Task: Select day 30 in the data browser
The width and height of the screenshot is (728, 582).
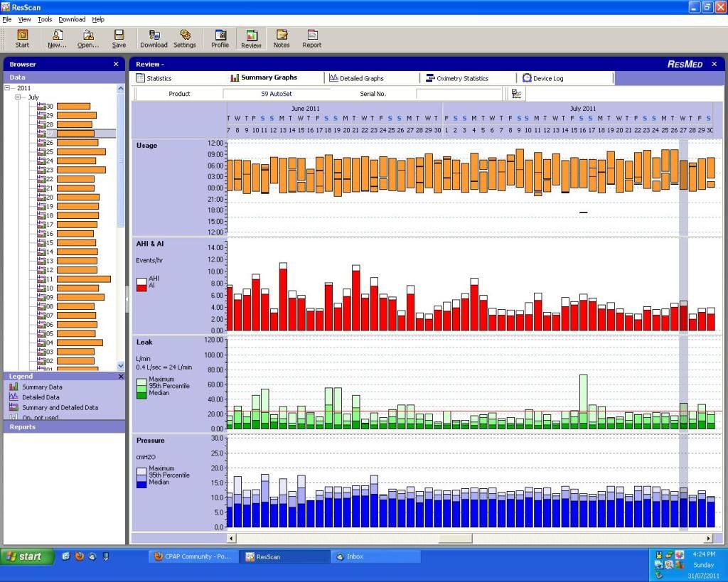Action: tap(50, 107)
